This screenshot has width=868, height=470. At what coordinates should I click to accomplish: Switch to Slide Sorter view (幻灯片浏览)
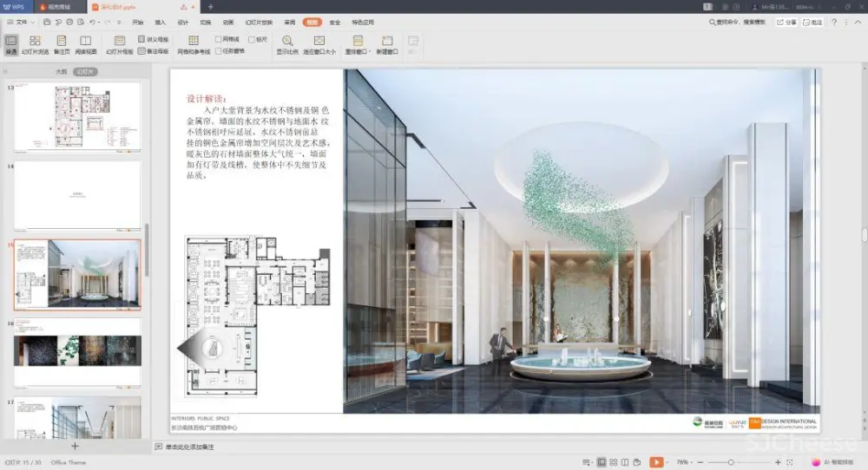(x=35, y=44)
